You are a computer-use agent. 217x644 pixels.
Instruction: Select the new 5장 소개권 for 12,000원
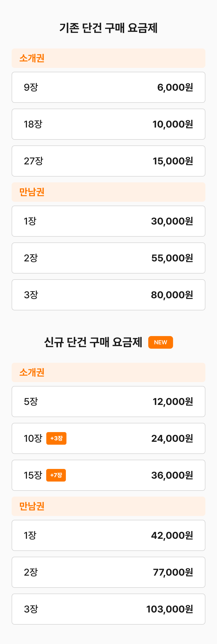tap(108, 402)
